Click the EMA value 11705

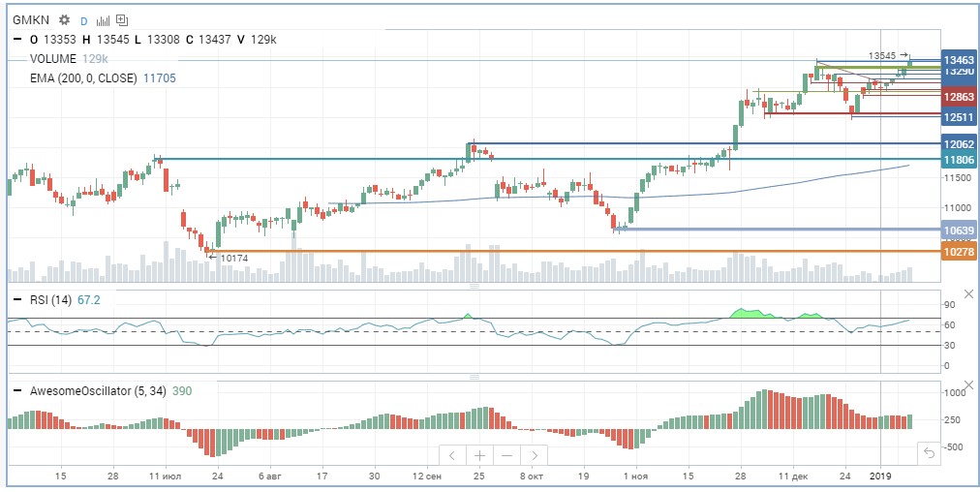click(160, 78)
